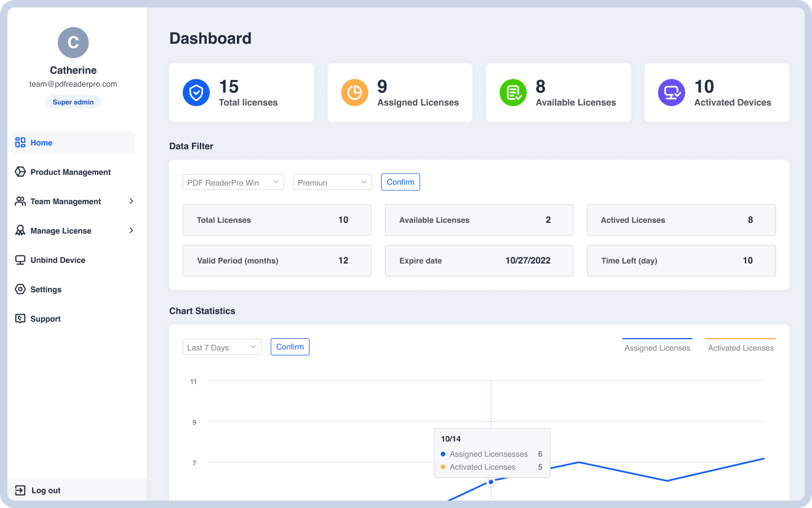Go to Product Management in sidebar
The width and height of the screenshot is (812, 508).
click(x=70, y=172)
